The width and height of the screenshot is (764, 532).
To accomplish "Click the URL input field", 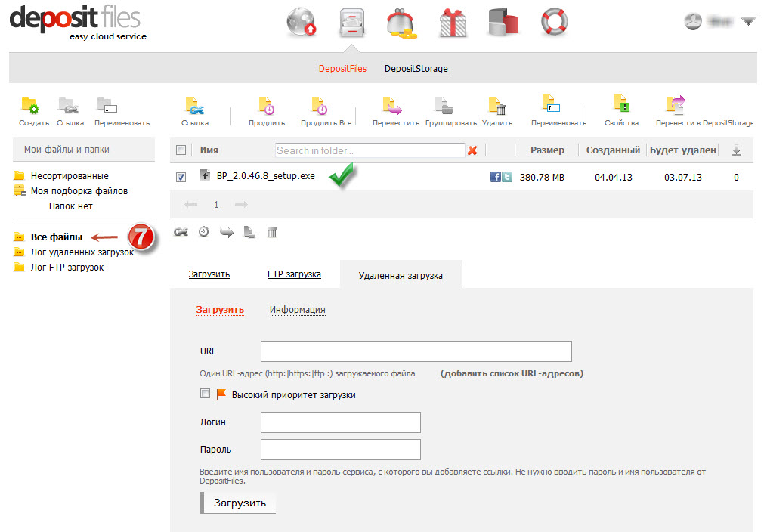I will [416, 351].
